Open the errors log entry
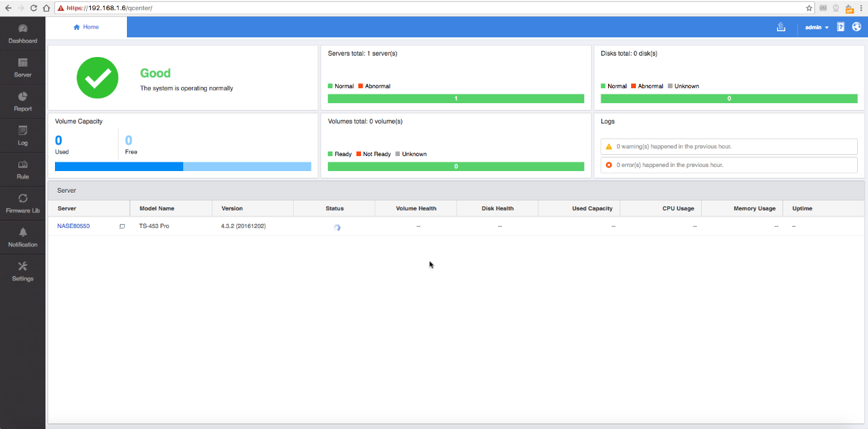868x429 pixels. [729, 165]
